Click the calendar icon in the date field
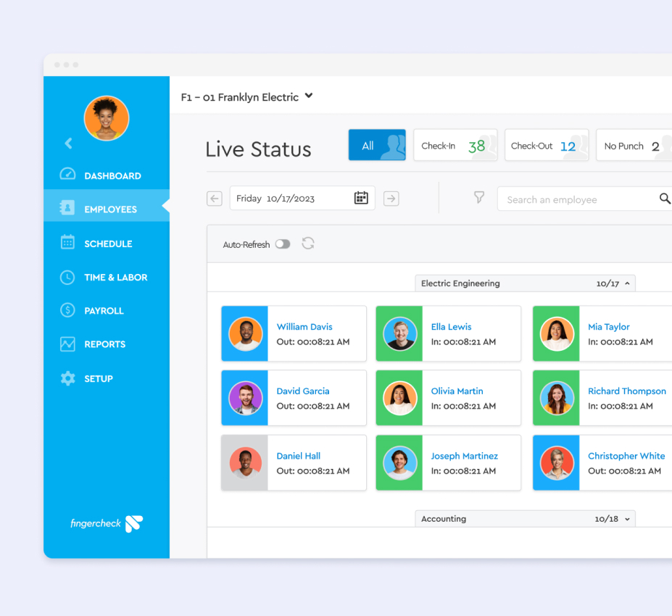Image resolution: width=672 pixels, height=616 pixels. click(361, 197)
